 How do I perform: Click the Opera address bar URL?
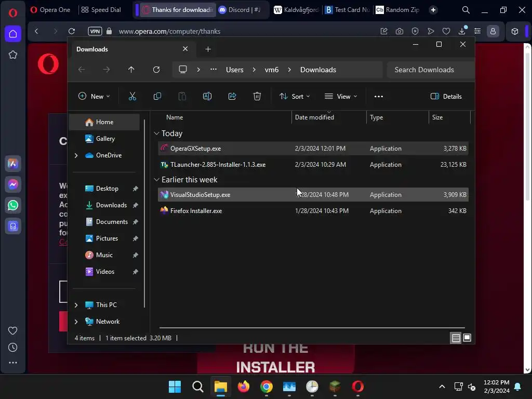169,31
